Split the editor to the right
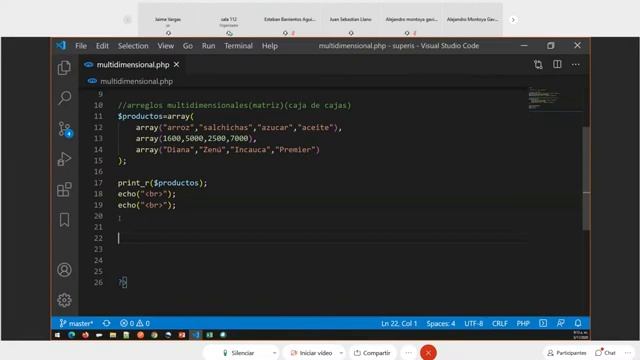This screenshot has height=360, width=640. [557, 64]
